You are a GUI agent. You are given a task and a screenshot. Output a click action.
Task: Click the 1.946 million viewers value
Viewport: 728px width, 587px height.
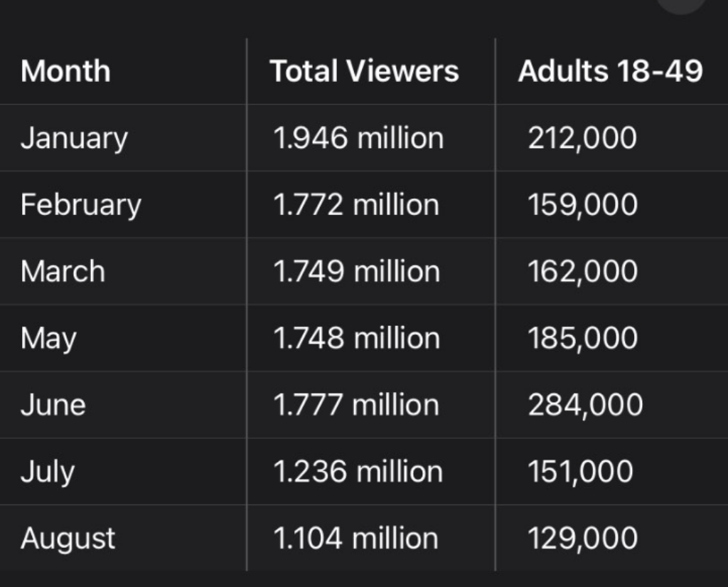point(358,139)
